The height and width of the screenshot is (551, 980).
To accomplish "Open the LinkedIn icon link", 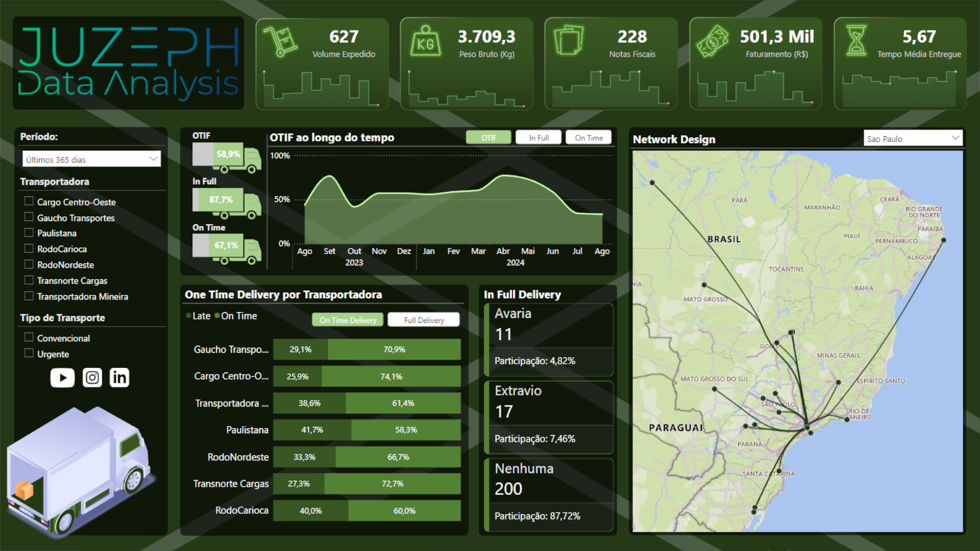I will 119,378.
